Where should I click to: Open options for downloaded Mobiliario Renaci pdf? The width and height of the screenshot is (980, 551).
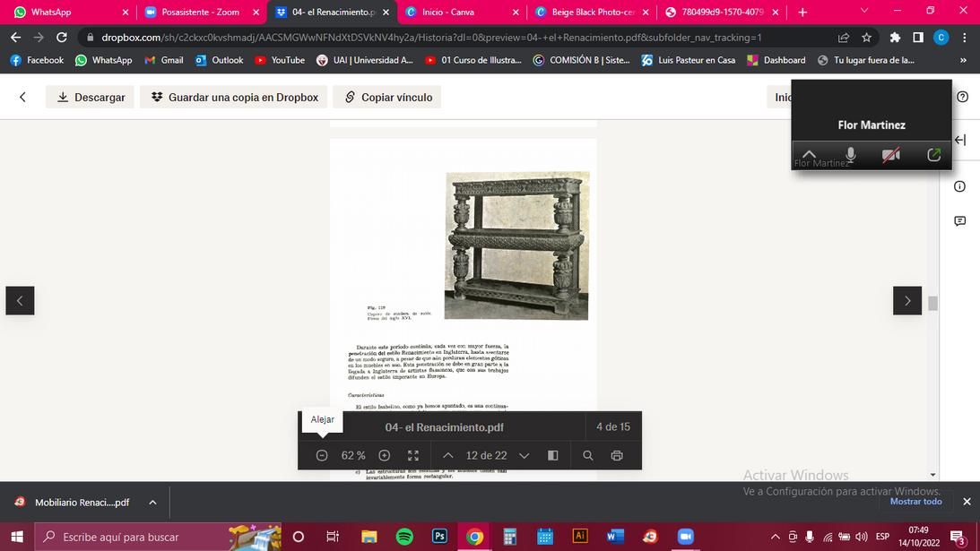coord(152,503)
